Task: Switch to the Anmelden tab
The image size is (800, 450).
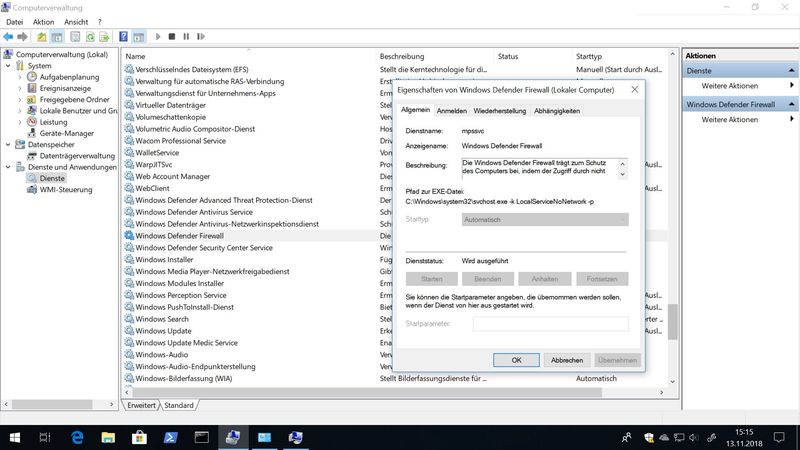Action: [x=452, y=111]
